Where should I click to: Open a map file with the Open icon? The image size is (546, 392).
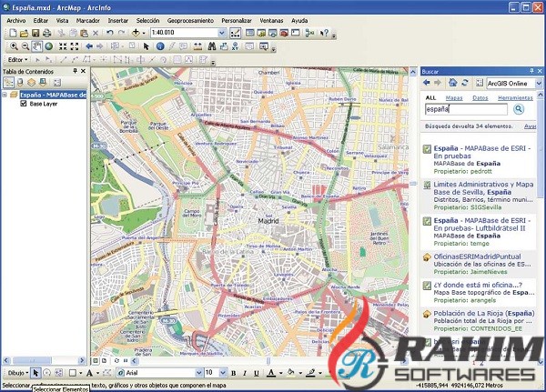pyautogui.click(x=24, y=33)
